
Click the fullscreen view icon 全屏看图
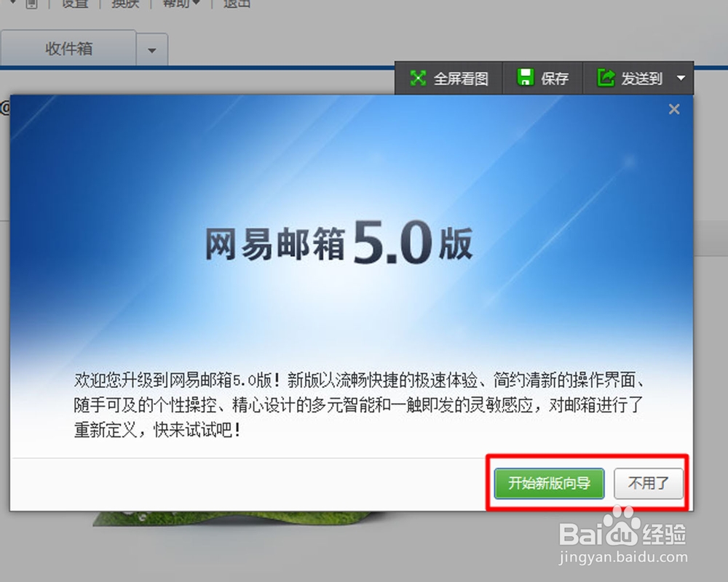point(418,78)
